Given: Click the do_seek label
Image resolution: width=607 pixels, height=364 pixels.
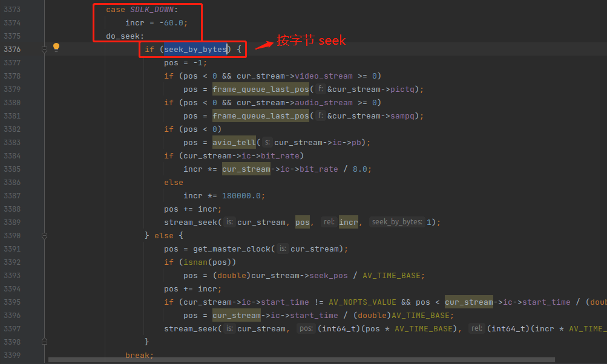Looking at the screenshot, I should tap(123, 36).
